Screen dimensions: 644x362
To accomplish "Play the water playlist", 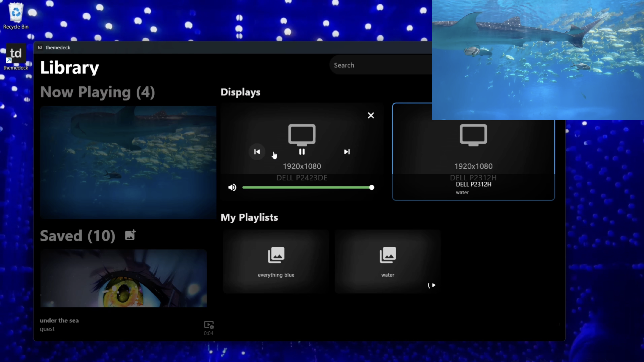I will 434,285.
